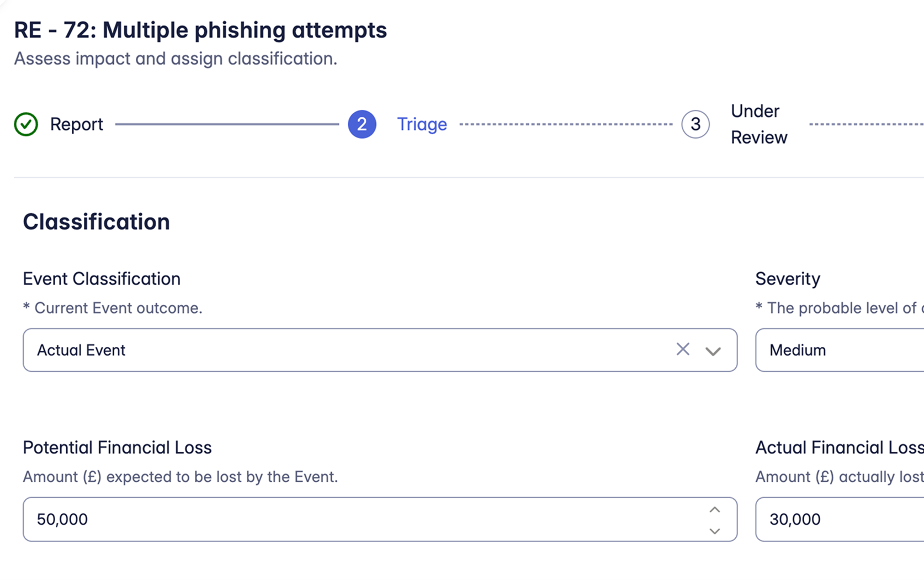Clear the Actual Event selection
924x580 pixels.
683,349
